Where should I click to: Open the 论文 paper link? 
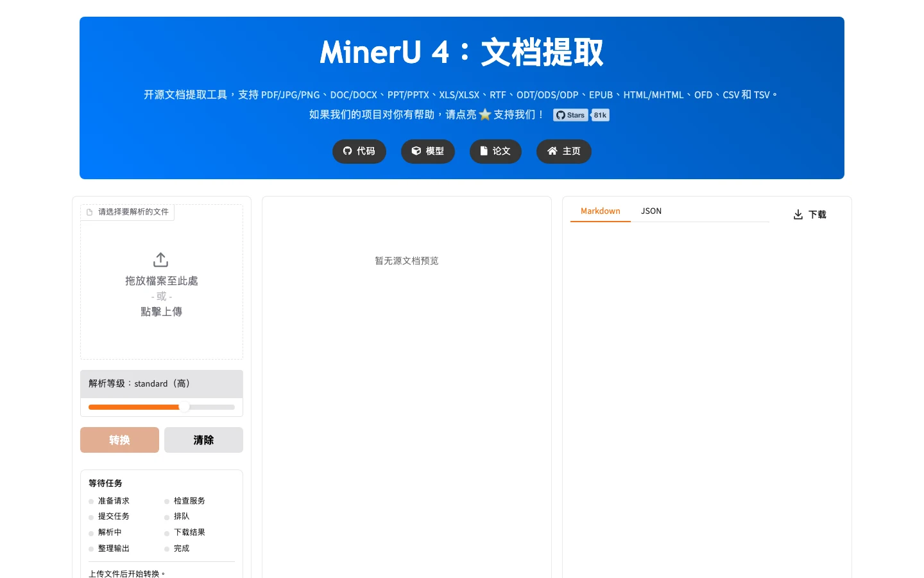pos(495,151)
